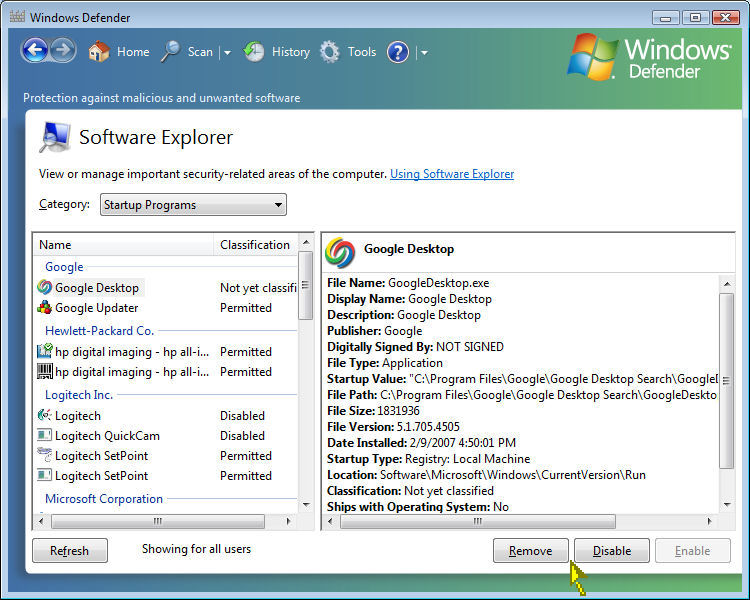Screen dimensions: 750x600
Task: Click the first Logitech SetPoint mouse icon
Action: tap(44, 455)
